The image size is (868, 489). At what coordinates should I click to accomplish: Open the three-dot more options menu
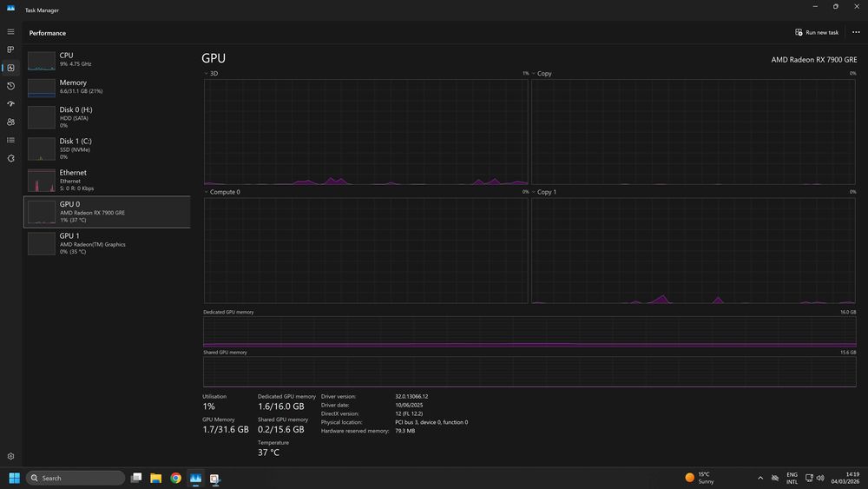(856, 32)
